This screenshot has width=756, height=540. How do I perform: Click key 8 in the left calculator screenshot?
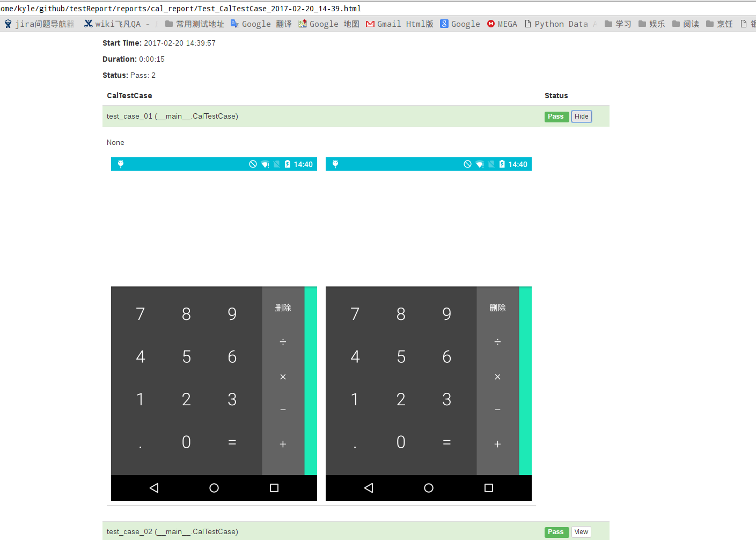[186, 313]
